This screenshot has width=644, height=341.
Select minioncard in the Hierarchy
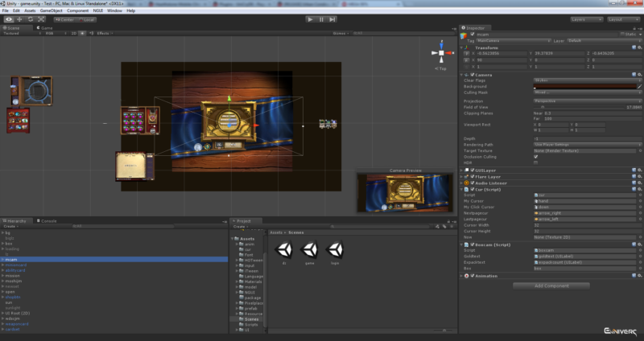pos(16,265)
